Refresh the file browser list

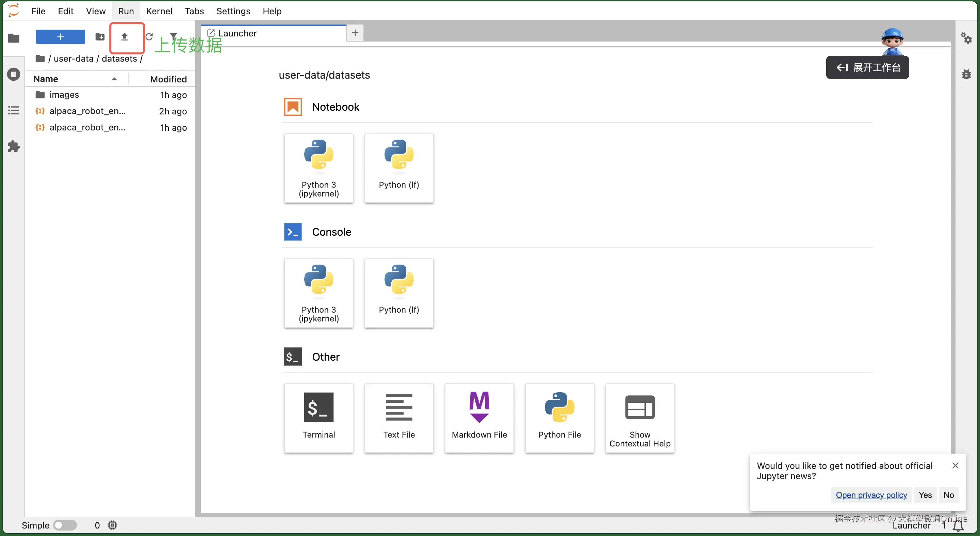pyautogui.click(x=149, y=37)
